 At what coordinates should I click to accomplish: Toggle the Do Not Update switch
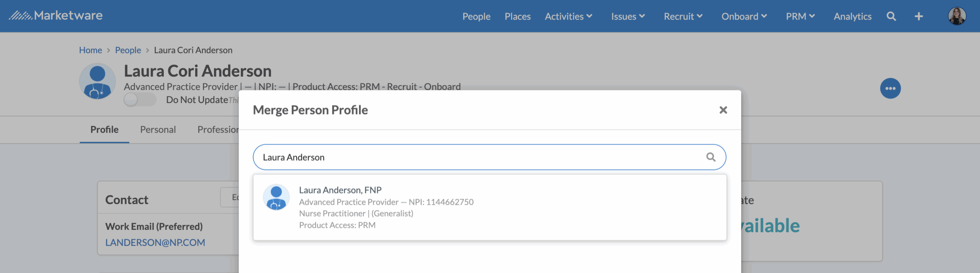click(x=140, y=100)
